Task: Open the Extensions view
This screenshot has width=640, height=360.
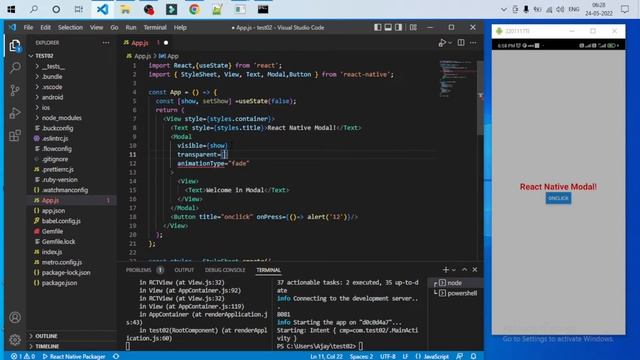Action: [x=15, y=136]
